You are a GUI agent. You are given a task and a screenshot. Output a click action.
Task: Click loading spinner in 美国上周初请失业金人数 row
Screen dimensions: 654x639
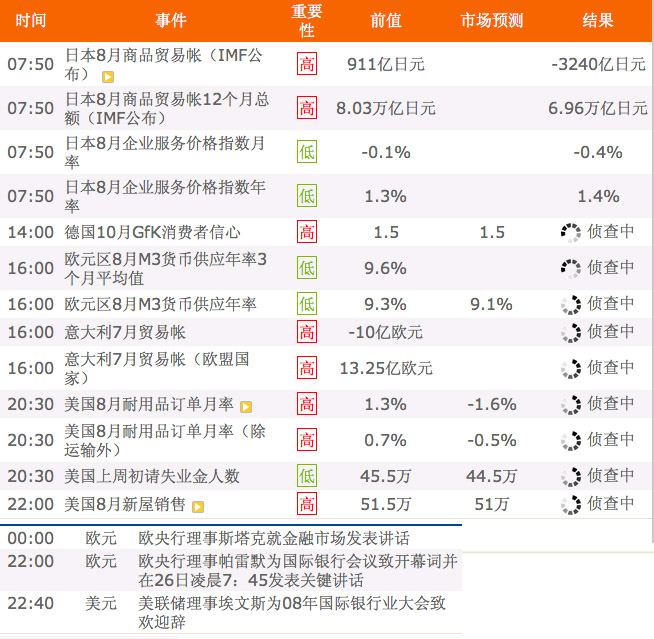(x=571, y=477)
